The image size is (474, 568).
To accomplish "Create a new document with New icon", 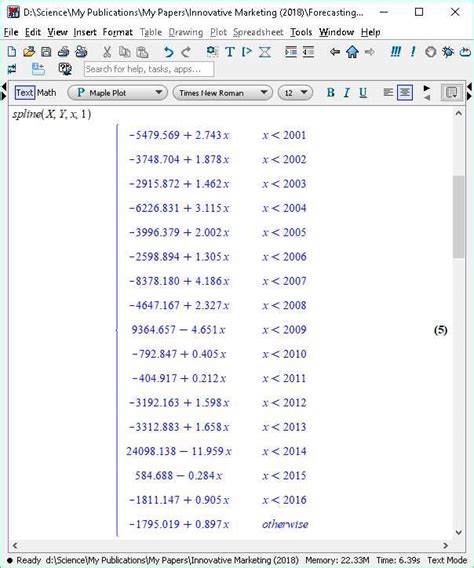I will [x=12, y=52].
